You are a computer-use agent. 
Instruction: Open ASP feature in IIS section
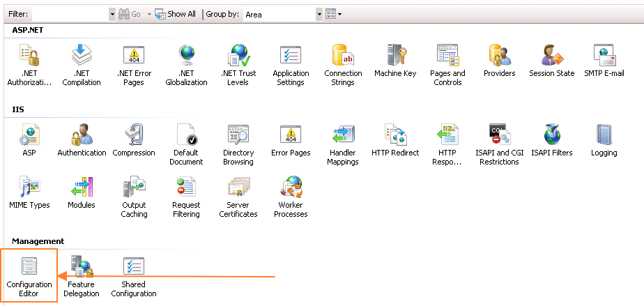click(x=29, y=140)
